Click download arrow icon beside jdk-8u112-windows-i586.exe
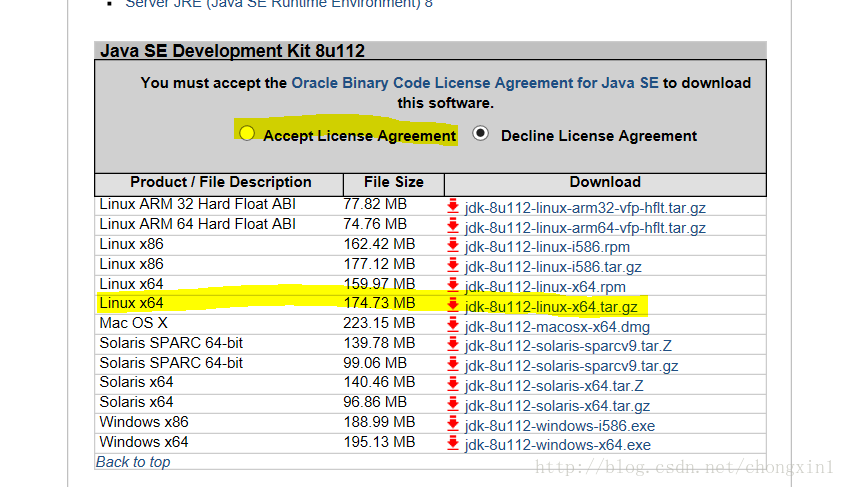 453,424
